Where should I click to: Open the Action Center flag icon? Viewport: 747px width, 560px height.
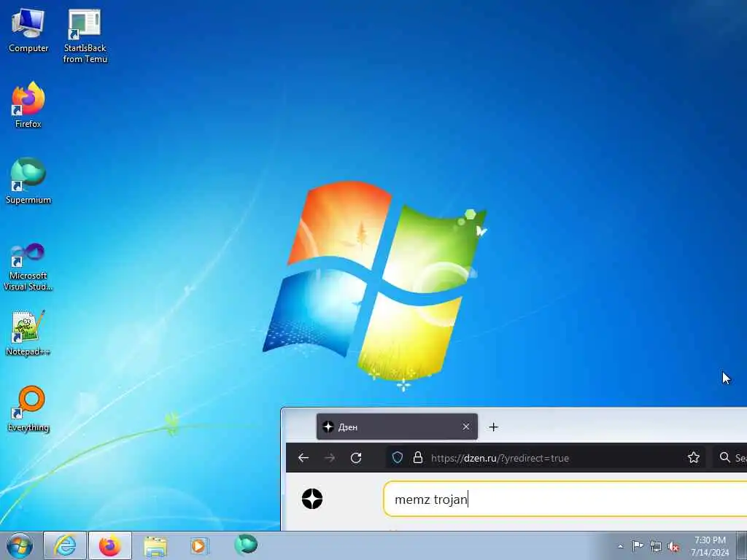pyautogui.click(x=638, y=546)
